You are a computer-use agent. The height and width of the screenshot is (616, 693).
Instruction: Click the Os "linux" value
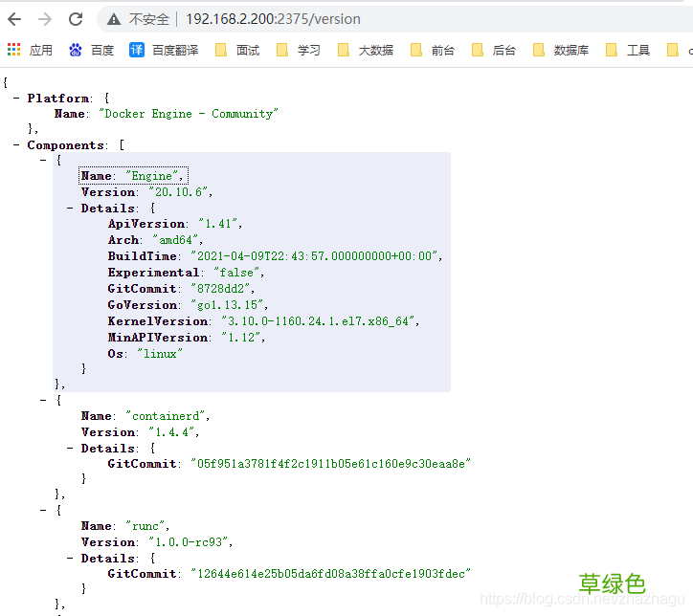click(160, 354)
